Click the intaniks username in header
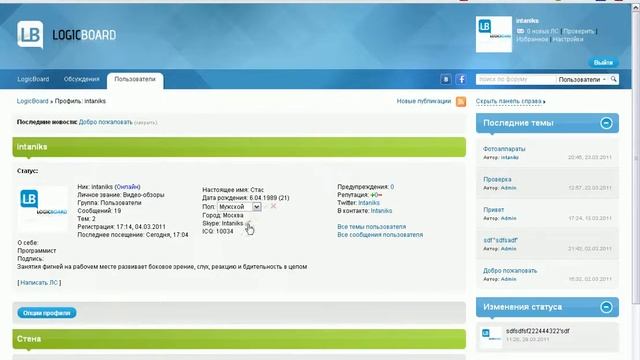 (x=527, y=21)
